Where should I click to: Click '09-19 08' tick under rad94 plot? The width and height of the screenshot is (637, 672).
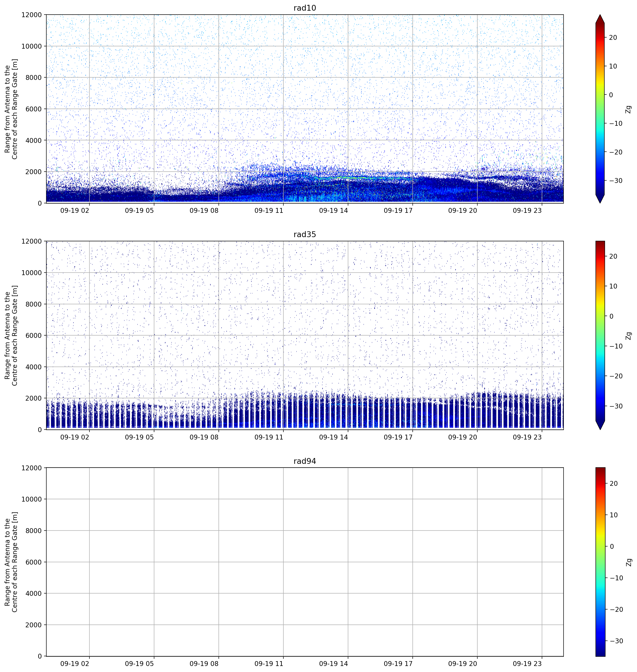pos(204,663)
